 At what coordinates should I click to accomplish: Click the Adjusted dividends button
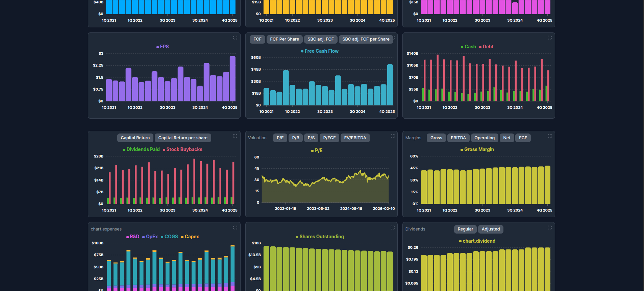(x=490, y=229)
